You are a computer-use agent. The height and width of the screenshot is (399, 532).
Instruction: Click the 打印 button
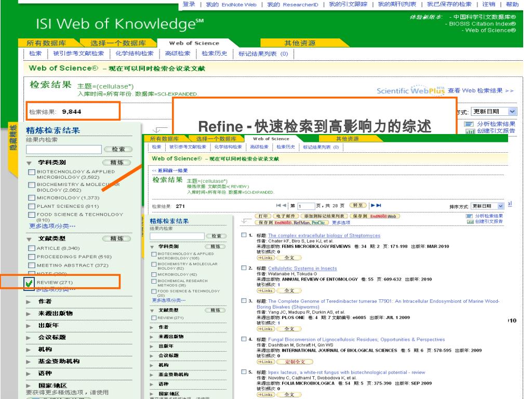tap(263, 216)
